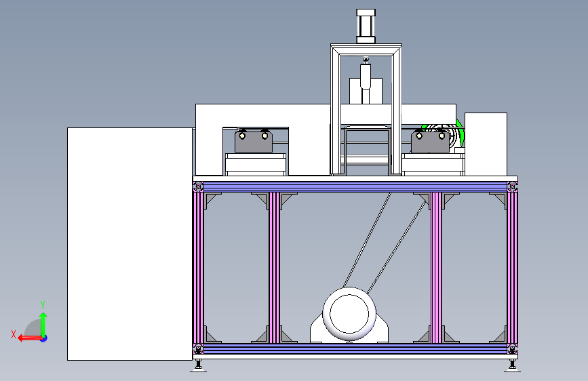Select the inner right pink vertical post
This screenshot has width=588, height=381.
436,268
